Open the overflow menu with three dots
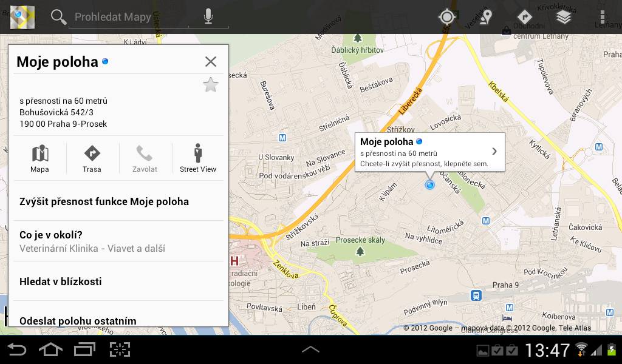The height and width of the screenshot is (364, 622). [x=604, y=17]
